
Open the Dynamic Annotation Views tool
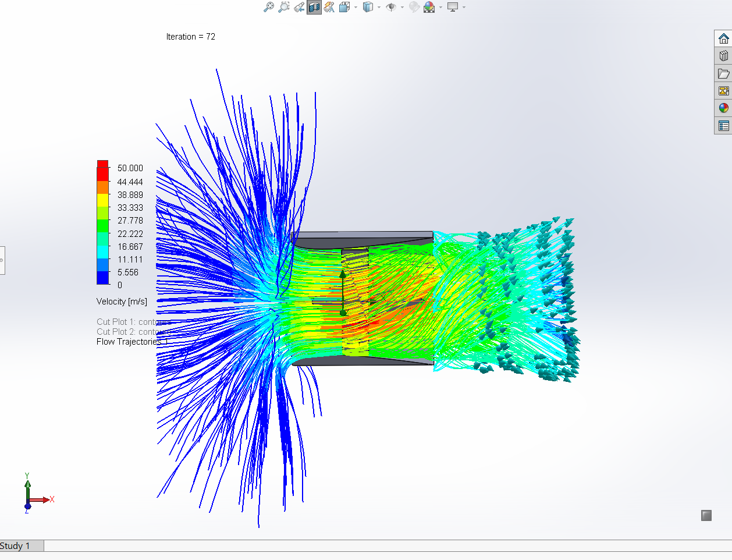(329, 7)
